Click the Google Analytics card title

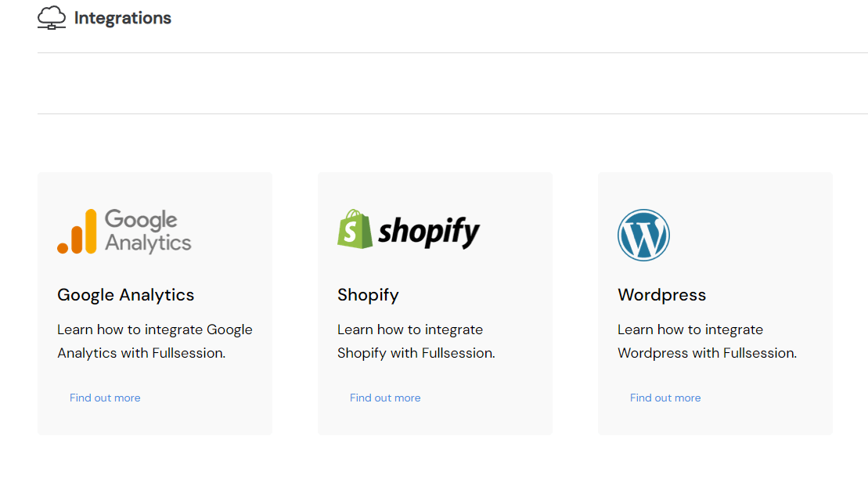click(126, 295)
